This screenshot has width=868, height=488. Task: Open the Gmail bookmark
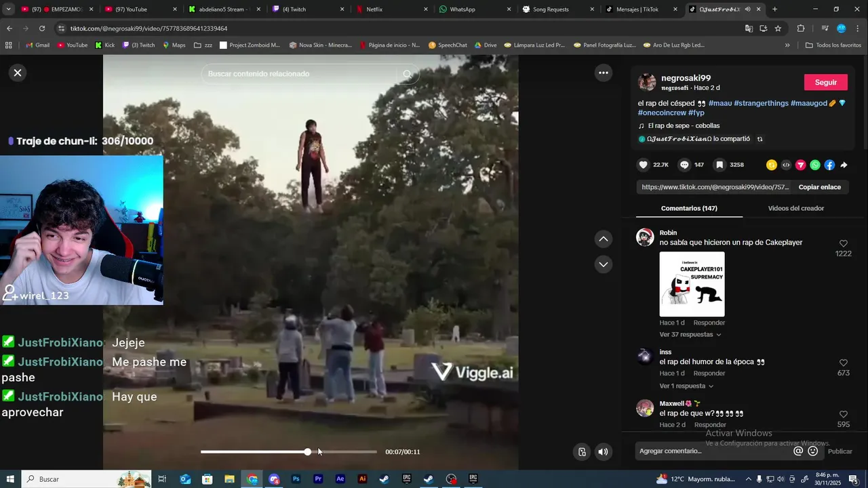pos(37,45)
